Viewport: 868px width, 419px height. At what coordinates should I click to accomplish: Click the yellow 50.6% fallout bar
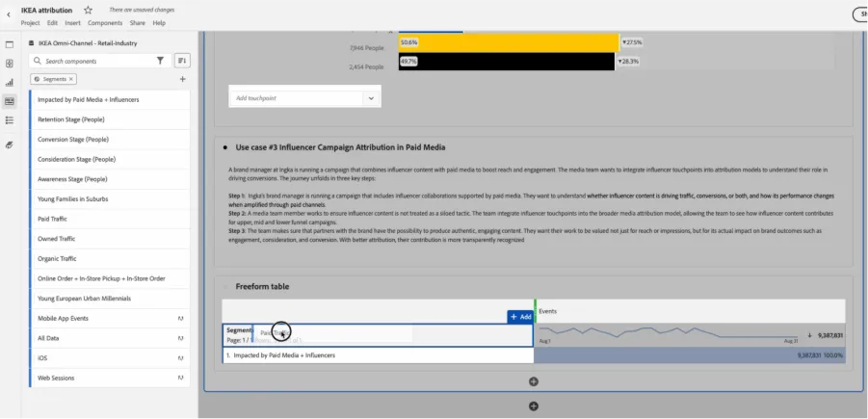[x=509, y=42]
